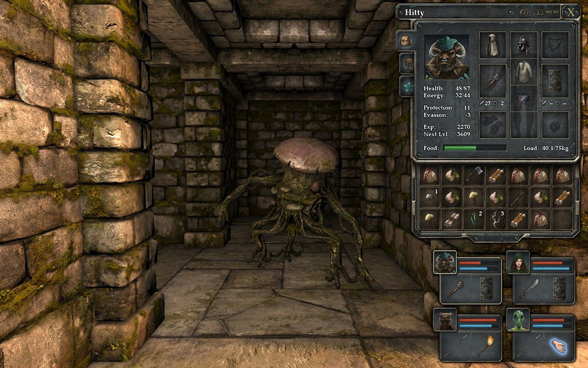Open the map book icon

(x=538, y=11)
